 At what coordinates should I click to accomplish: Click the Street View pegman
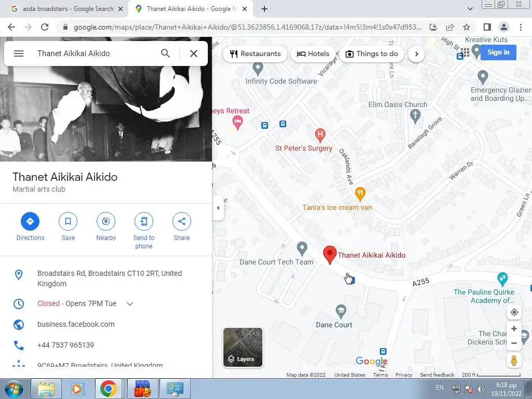(514, 361)
